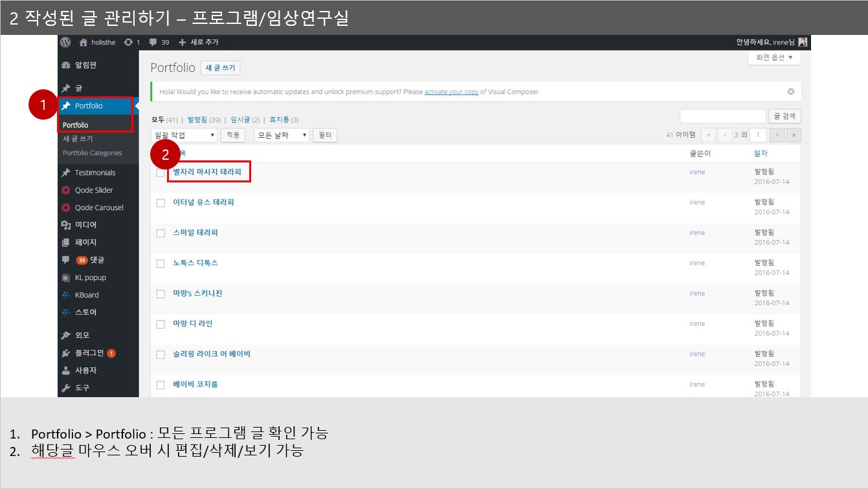Tick the checkbox beside 마망 디 라인

tap(161, 325)
